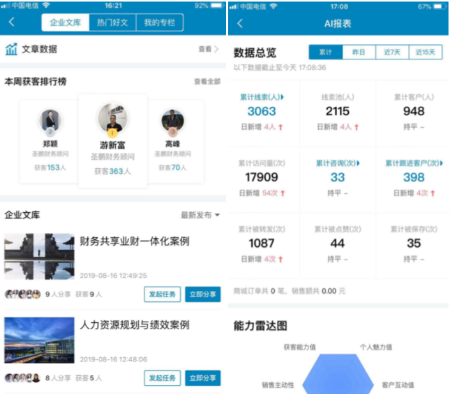The image size is (450, 398).
Task: Open the 最新发布 sort dropdown
Action: coord(200,215)
